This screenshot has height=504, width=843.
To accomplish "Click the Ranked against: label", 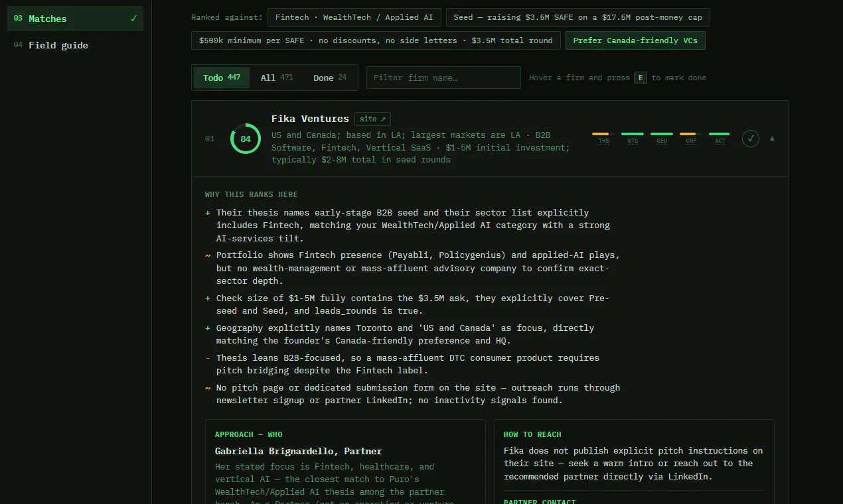I will (227, 17).
